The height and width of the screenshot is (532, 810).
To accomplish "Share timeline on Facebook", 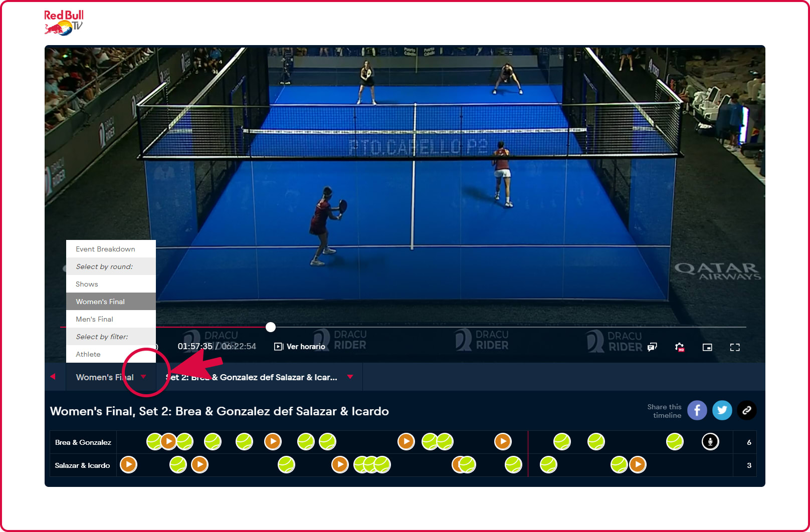I will pos(697,410).
